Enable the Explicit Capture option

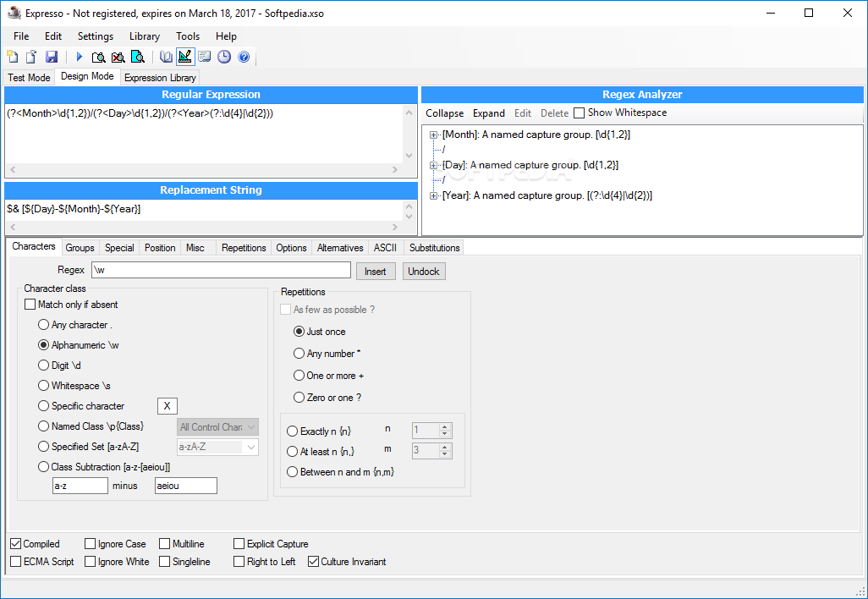[239, 544]
